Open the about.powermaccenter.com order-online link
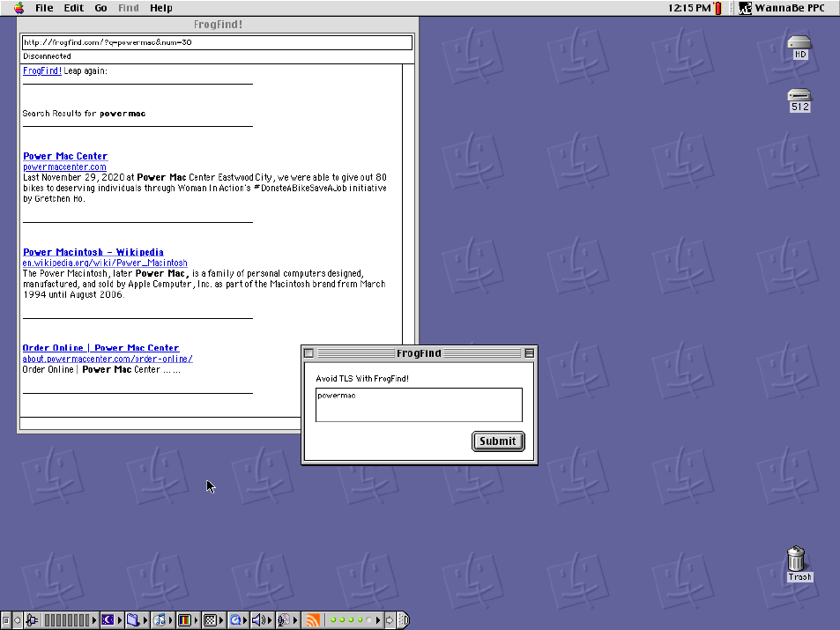This screenshot has height=630, width=840. 108,359
